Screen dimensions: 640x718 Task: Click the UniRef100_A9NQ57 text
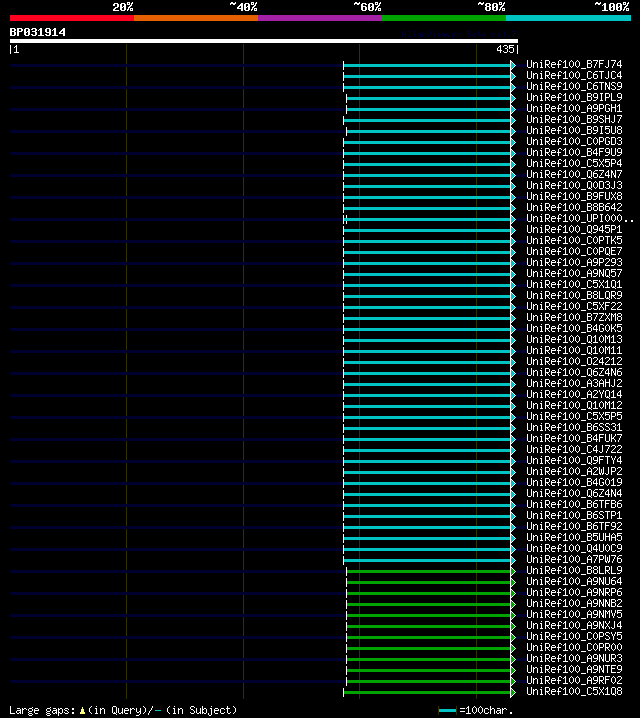pyautogui.click(x=574, y=273)
